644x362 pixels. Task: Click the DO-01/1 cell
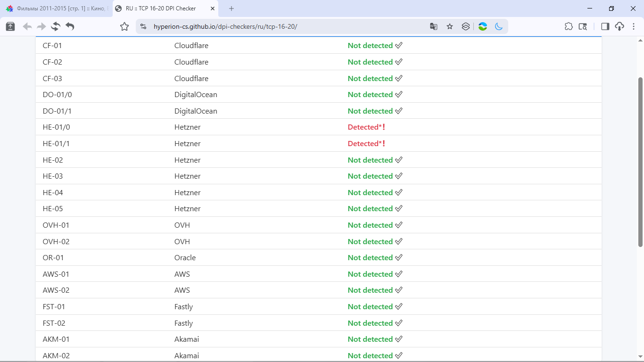pos(57,111)
